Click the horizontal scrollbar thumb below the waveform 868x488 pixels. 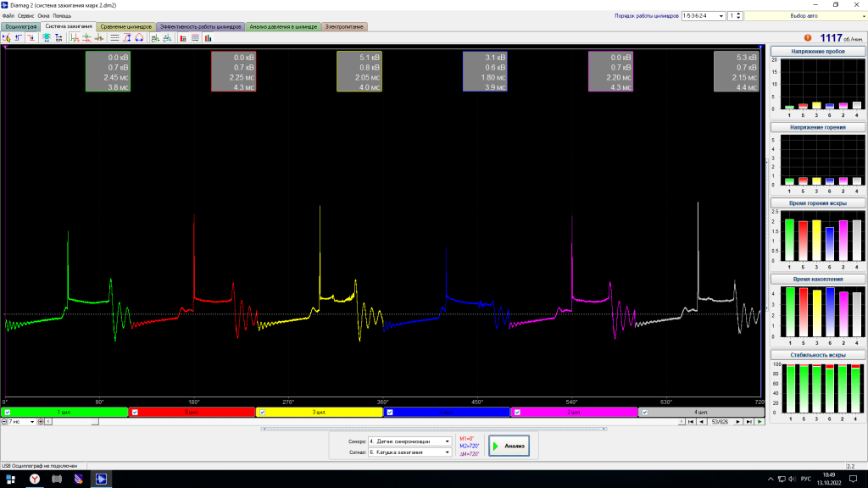coord(95,422)
